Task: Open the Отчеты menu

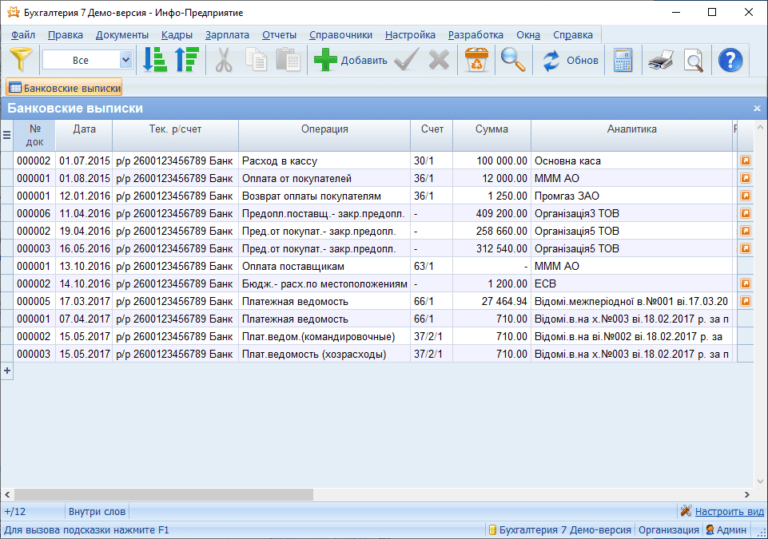Action: tap(279, 34)
